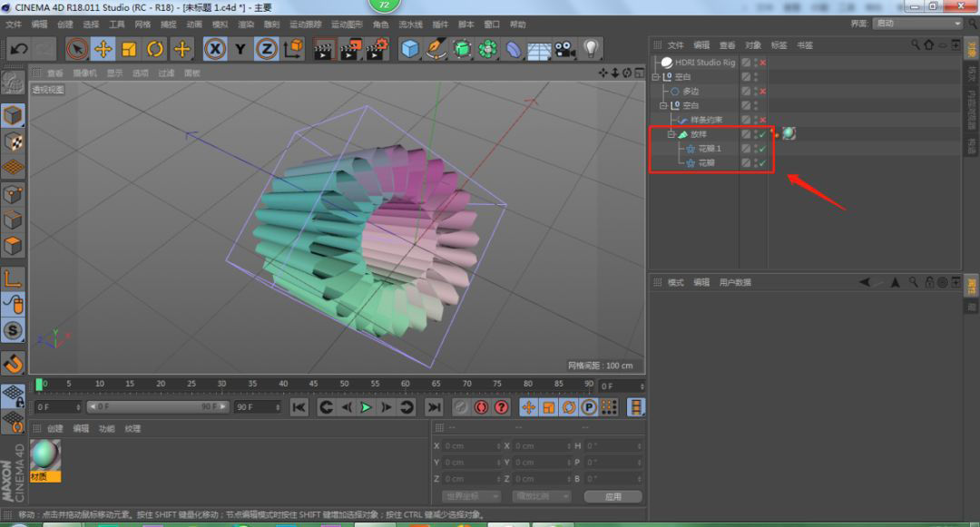Viewport: 980px width, 527px height.
Task: Toggle Z axis lock
Action: (266, 49)
